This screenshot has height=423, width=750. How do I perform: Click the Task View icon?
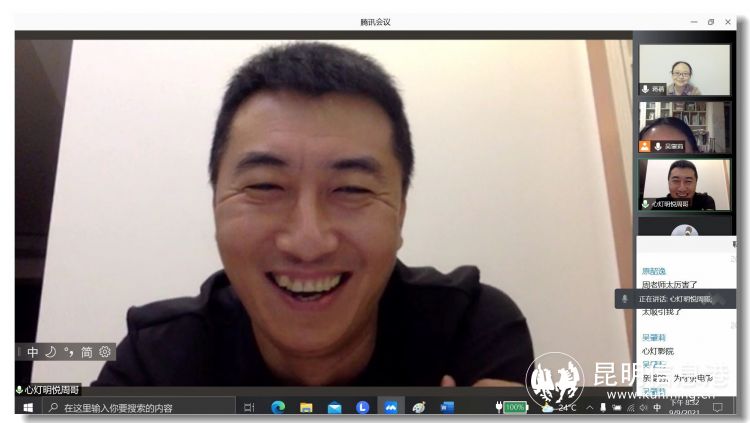point(249,407)
